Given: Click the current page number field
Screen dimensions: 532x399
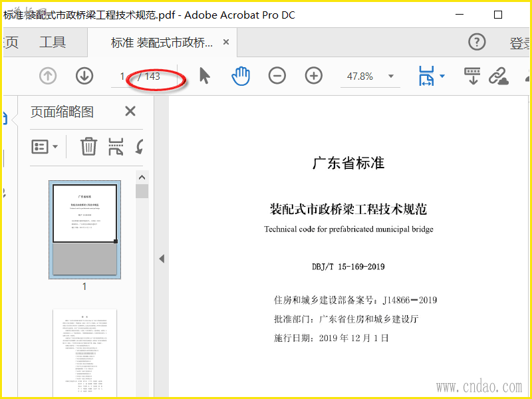Looking at the screenshot, I should click(x=122, y=76).
